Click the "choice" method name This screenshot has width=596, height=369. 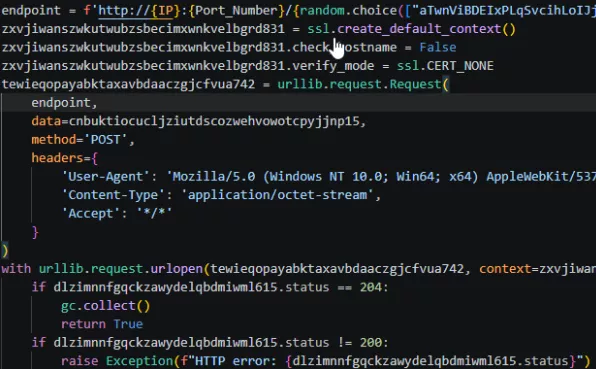(x=374, y=10)
